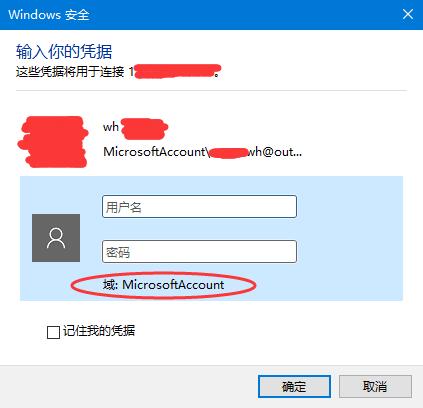The width and height of the screenshot is (423, 408).
Task: Confirm credentials with 确定 button
Action: click(294, 387)
